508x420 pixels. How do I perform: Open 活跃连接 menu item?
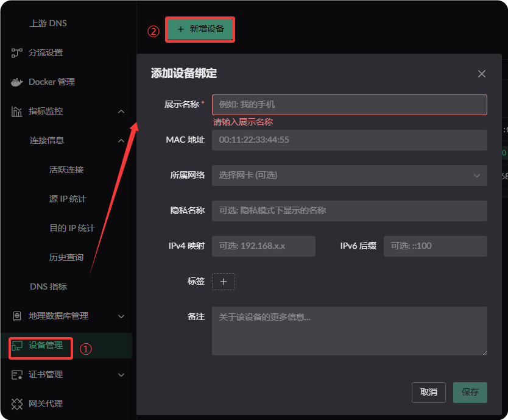[x=66, y=169]
